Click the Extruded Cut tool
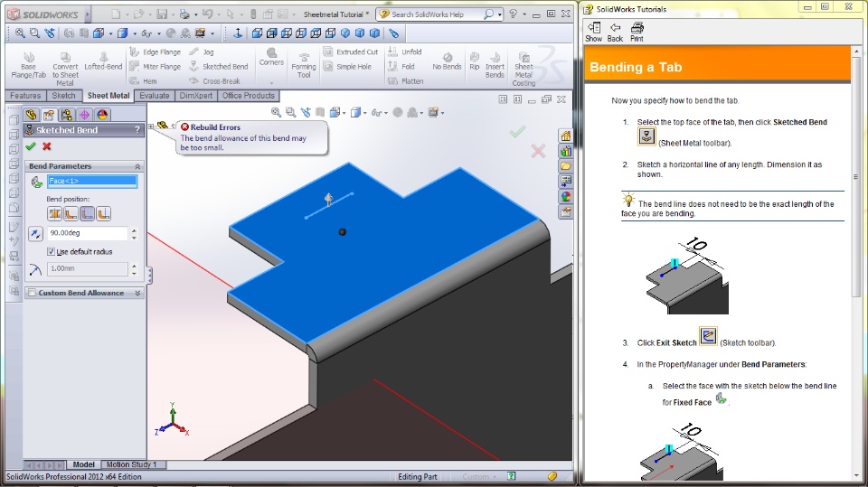The image size is (868, 487). (x=351, y=52)
